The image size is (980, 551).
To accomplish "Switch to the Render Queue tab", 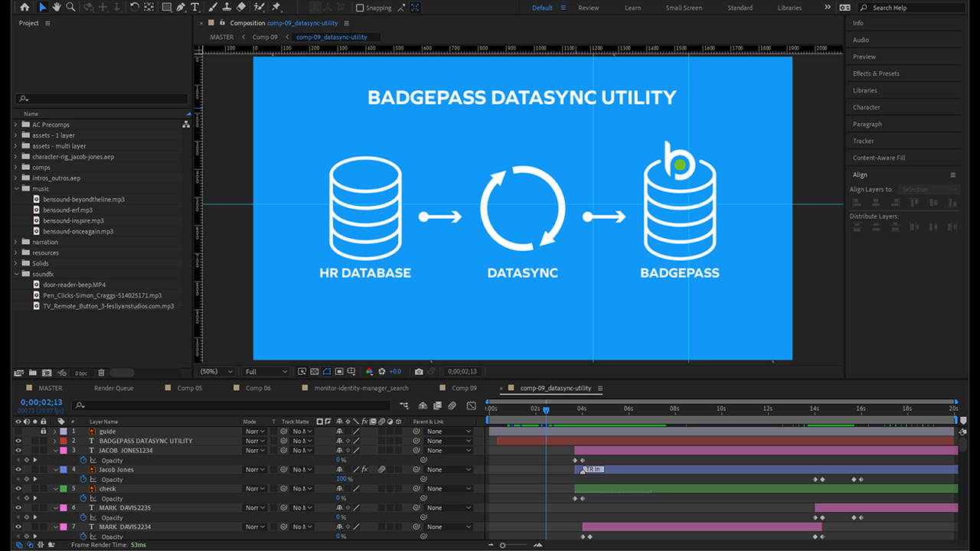I will pos(113,388).
